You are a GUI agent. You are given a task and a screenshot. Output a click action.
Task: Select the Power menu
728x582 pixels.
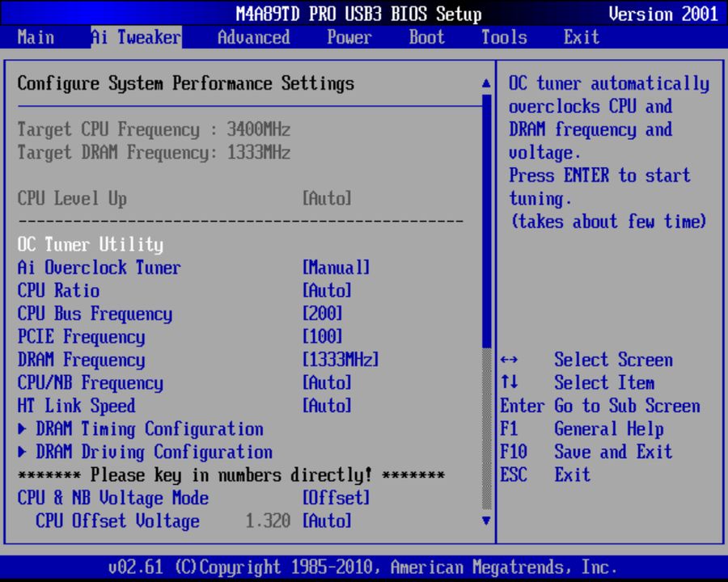[349, 37]
